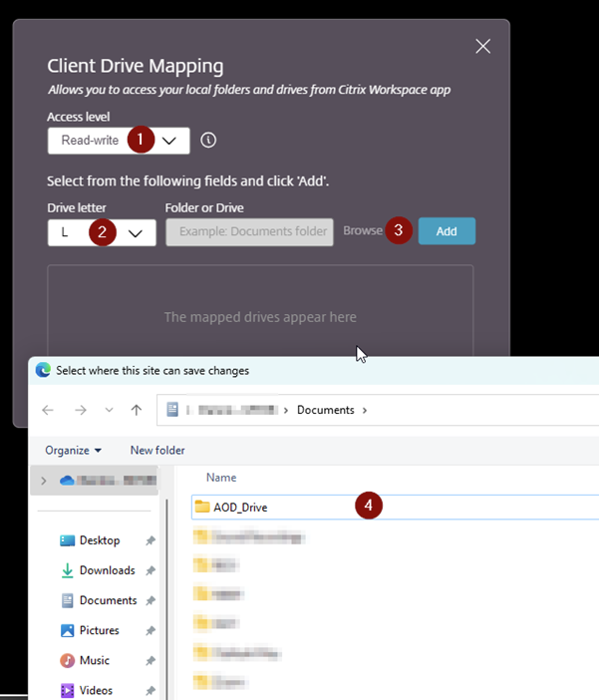Open the Access level Read-write dropdown
599x700 pixels.
tap(119, 141)
